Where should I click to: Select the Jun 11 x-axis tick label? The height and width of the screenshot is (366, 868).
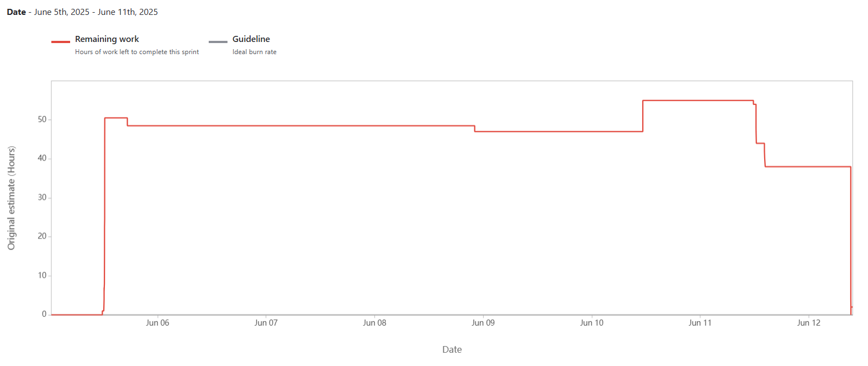point(700,323)
